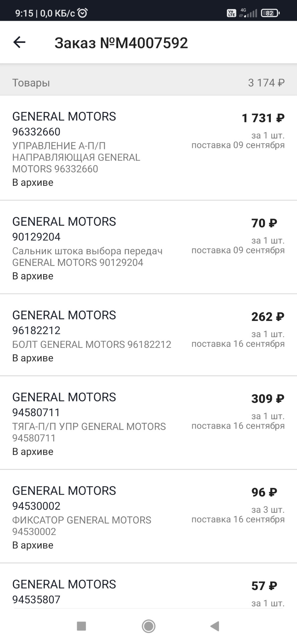Tap the 1 731 ₽ price

coord(263,118)
